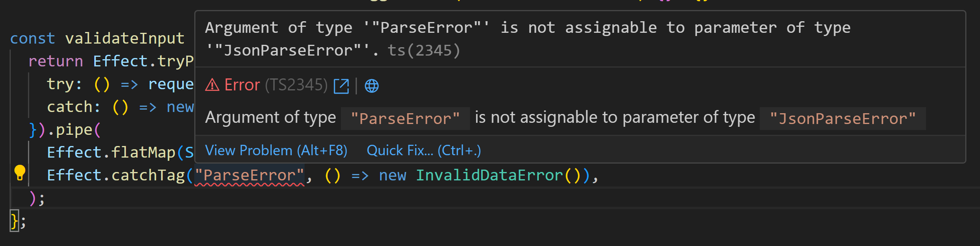Click the "ParseError" code chip in tooltip
Viewport: 980px width, 246px height.
coord(405,119)
